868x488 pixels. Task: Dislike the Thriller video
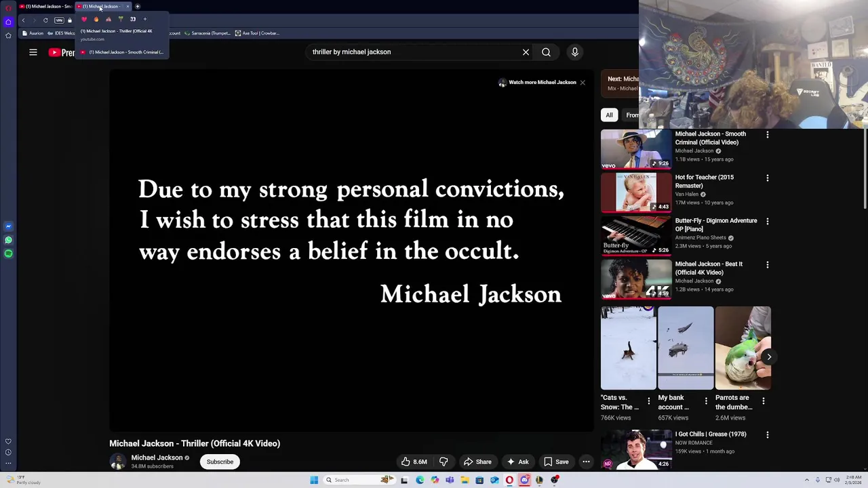pyautogui.click(x=443, y=462)
